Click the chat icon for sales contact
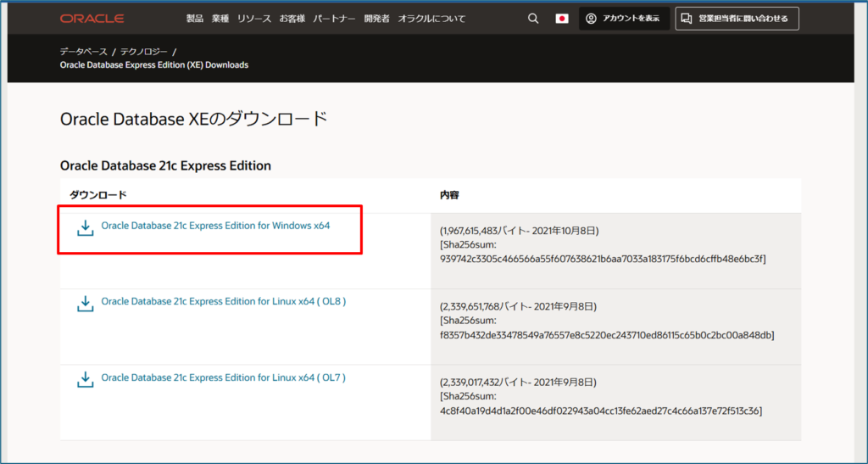The width and height of the screenshot is (868, 464). coord(687,19)
